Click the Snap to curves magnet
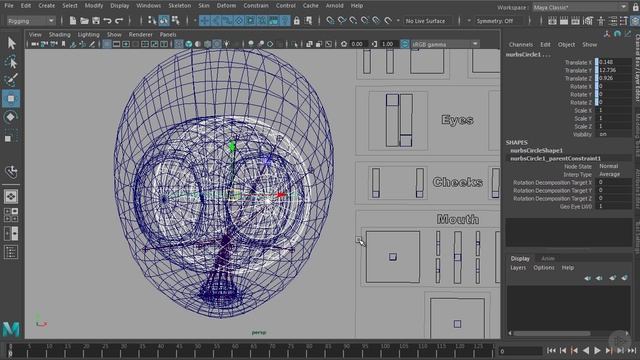This screenshot has width=640, height=360. click(342, 20)
